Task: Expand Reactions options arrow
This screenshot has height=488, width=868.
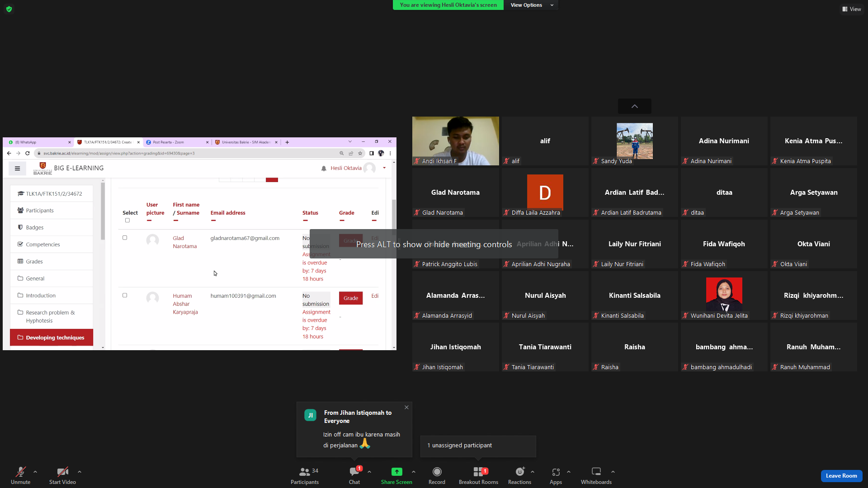Action: pyautogui.click(x=533, y=472)
